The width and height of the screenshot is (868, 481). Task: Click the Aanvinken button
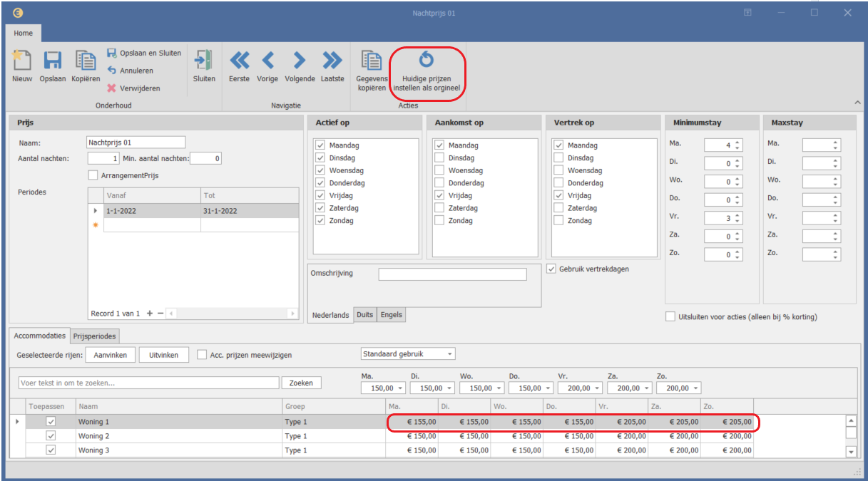pos(111,355)
